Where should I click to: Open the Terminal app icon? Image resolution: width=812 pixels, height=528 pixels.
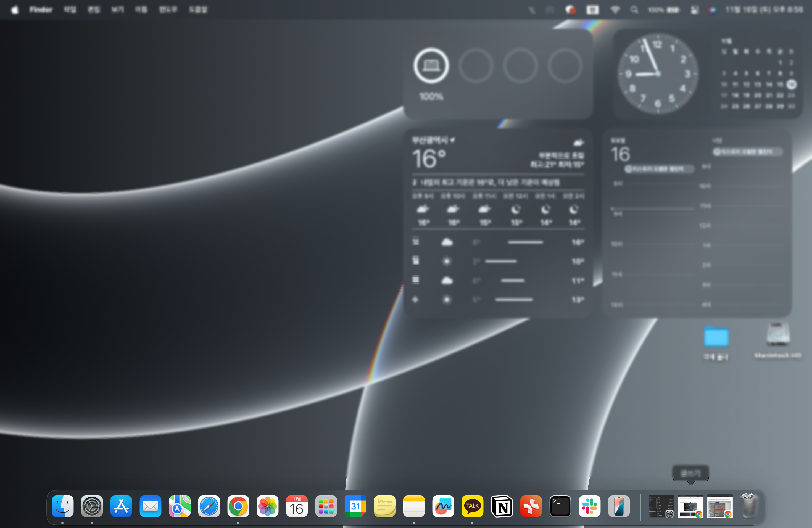point(560,506)
